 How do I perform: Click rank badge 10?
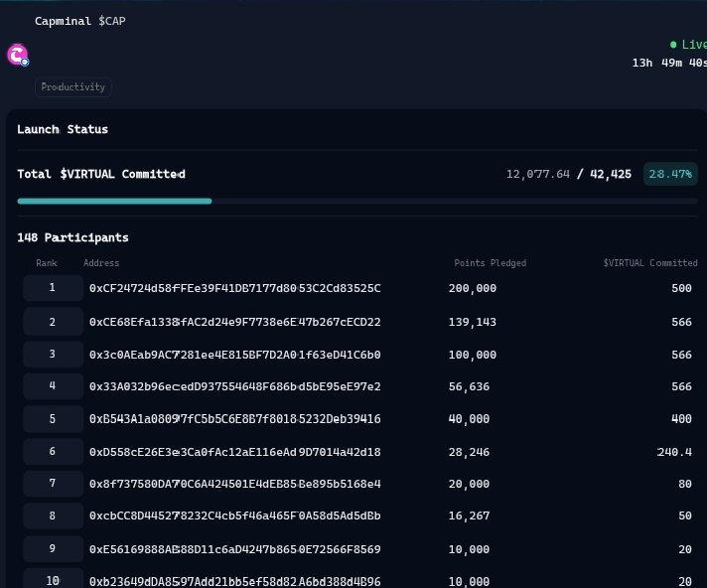53,578
